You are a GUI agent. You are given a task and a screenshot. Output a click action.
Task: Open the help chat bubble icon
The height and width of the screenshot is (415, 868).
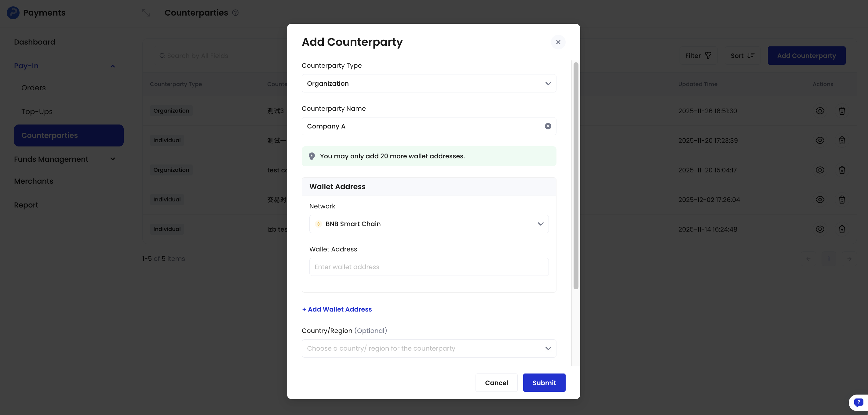click(x=858, y=402)
